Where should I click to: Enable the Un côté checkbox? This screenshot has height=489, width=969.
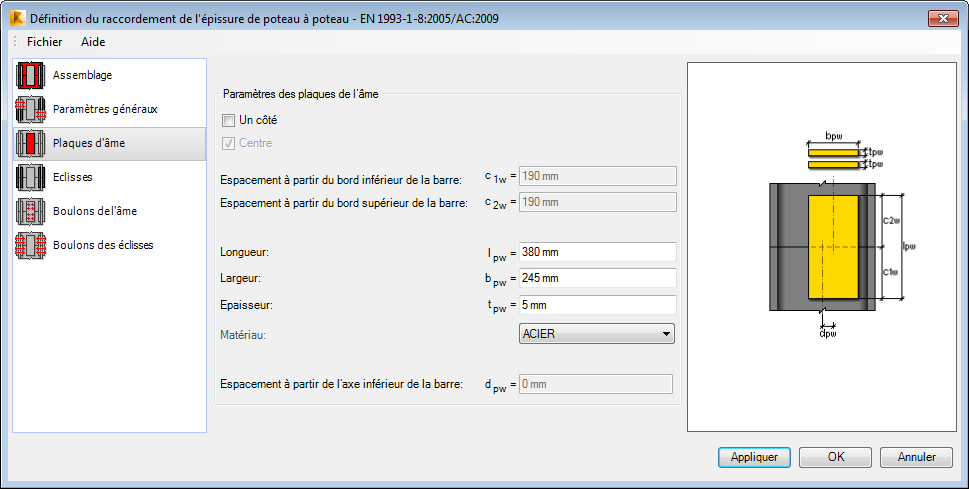tap(229, 120)
